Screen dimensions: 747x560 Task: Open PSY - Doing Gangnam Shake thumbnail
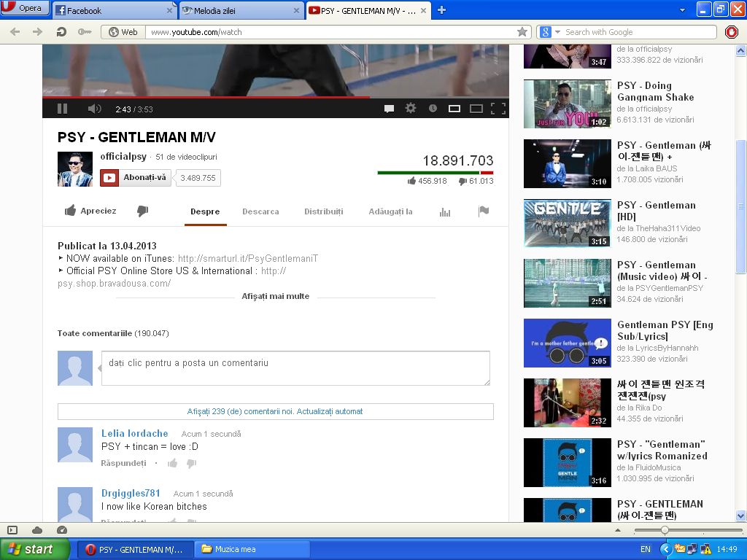(x=568, y=104)
